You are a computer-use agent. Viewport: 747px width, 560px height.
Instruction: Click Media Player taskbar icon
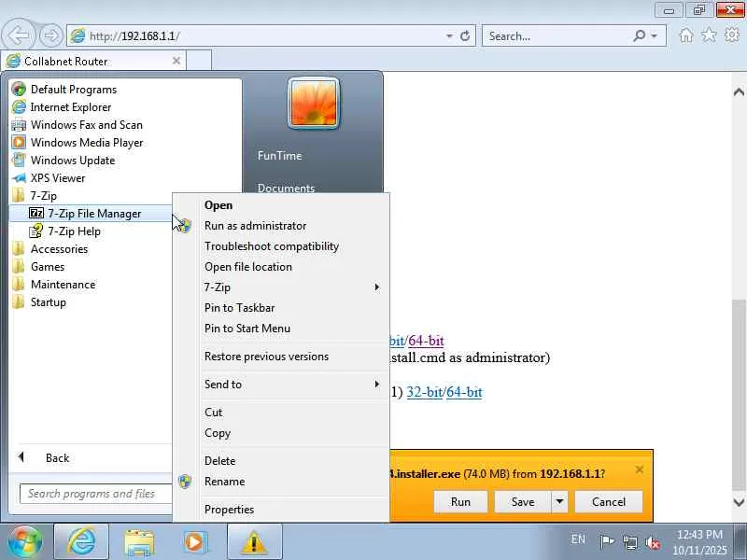196,541
